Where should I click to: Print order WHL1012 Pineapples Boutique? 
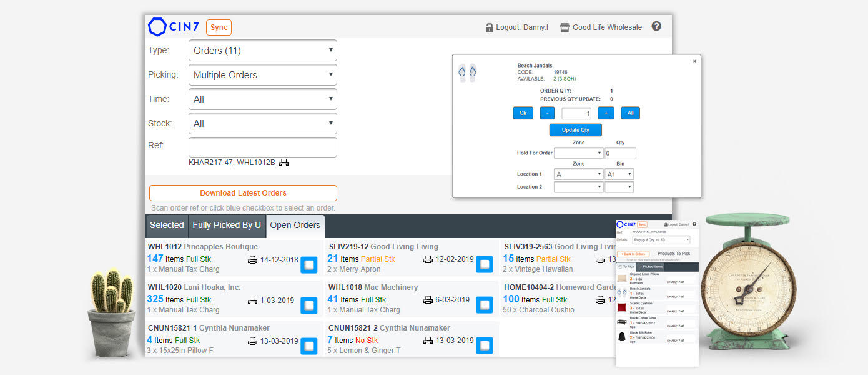[253, 259]
